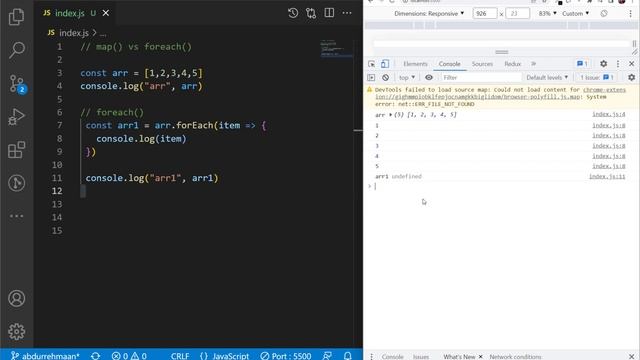The height and width of the screenshot is (360, 640).
Task: Synchronize changes icon in status bar
Action: pos(96,356)
